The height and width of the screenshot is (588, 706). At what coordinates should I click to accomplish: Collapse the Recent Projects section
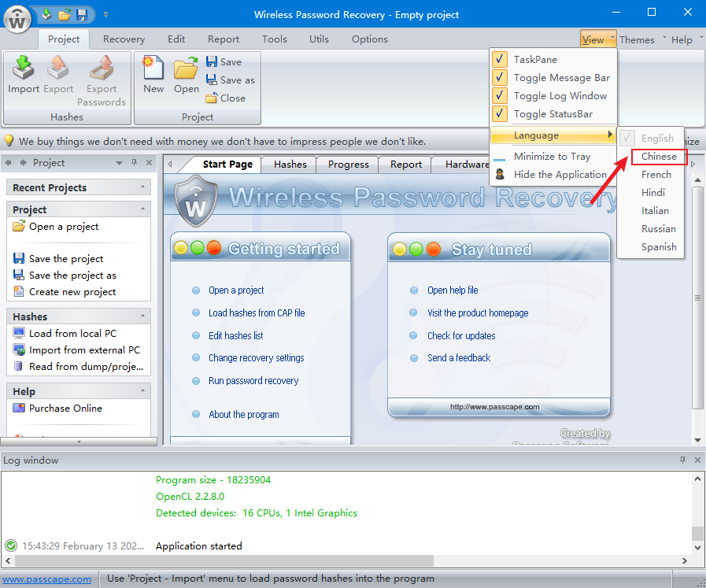point(142,187)
